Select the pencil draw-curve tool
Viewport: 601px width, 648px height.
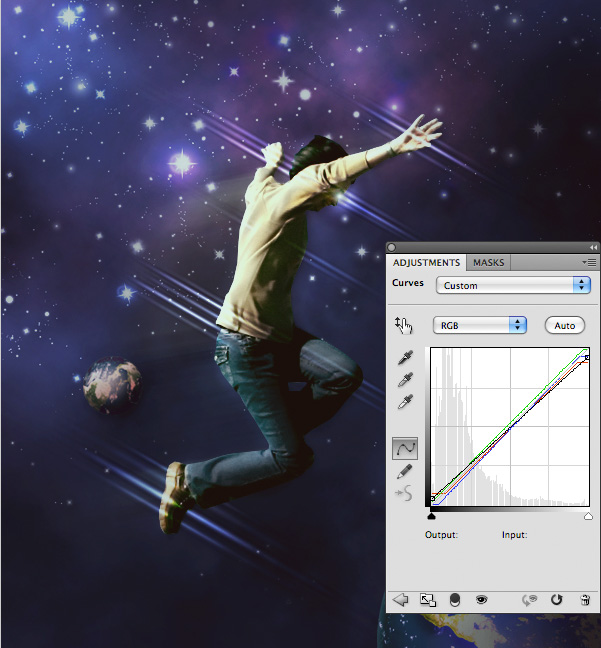[x=404, y=472]
